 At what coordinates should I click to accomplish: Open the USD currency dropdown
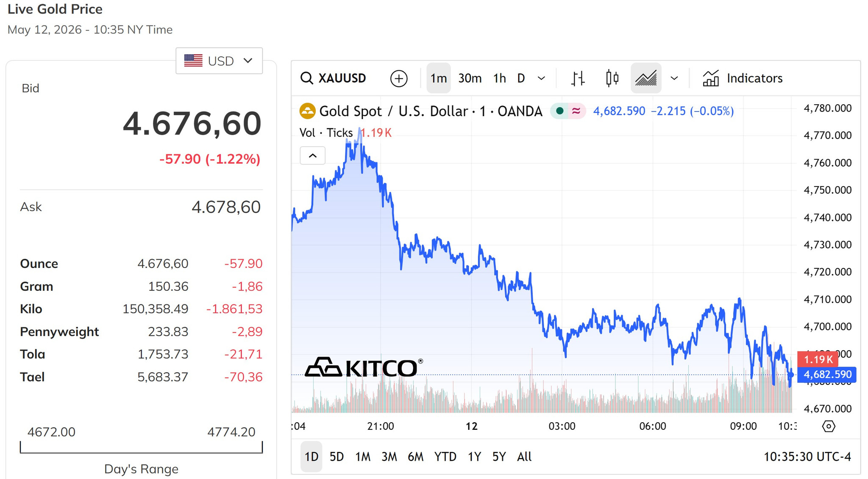point(219,61)
